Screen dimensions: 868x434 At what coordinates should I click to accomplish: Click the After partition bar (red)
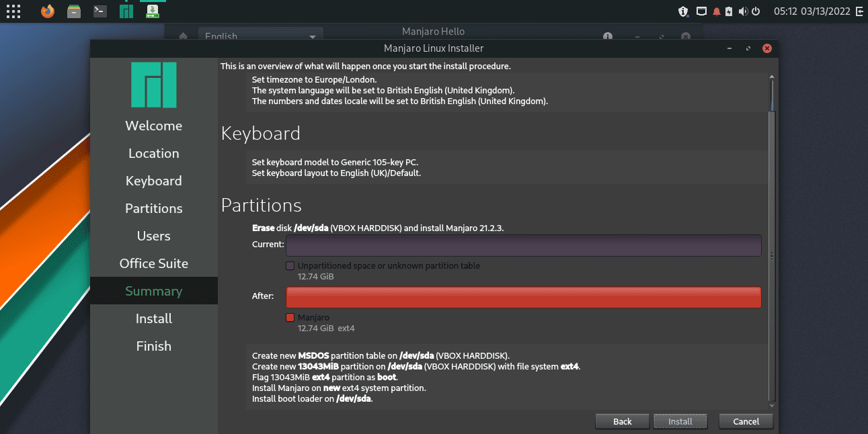524,298
